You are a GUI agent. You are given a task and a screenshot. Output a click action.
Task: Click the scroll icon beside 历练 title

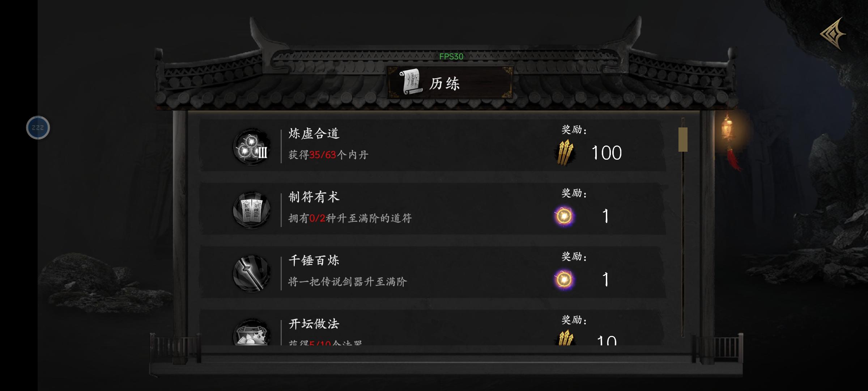[x=411, y=82]
